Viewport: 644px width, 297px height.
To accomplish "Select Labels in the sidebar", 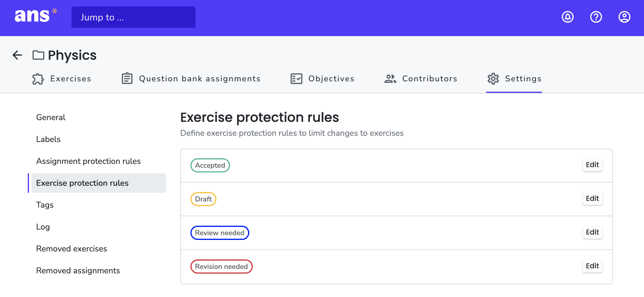I will tap(48, 139).
